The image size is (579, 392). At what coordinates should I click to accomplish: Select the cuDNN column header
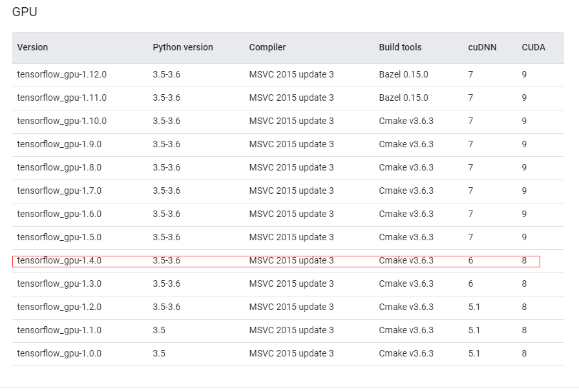click(482, 47)
